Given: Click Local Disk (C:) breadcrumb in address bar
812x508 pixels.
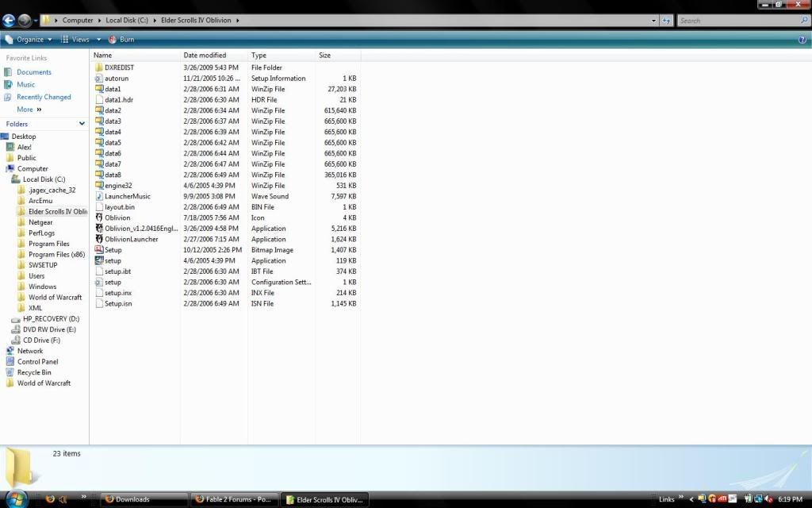Looking at the screenshot, I should [x=127, y=20].
